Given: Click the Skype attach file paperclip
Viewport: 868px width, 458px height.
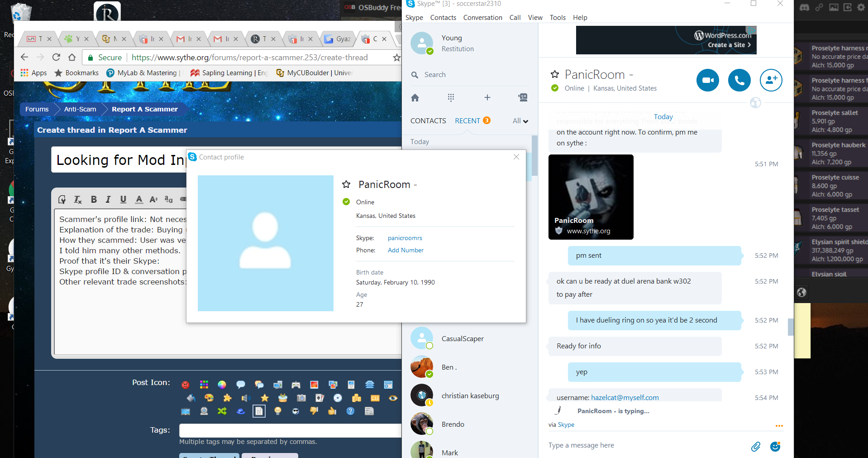Looking at the screenshot, I should point(755,446).
